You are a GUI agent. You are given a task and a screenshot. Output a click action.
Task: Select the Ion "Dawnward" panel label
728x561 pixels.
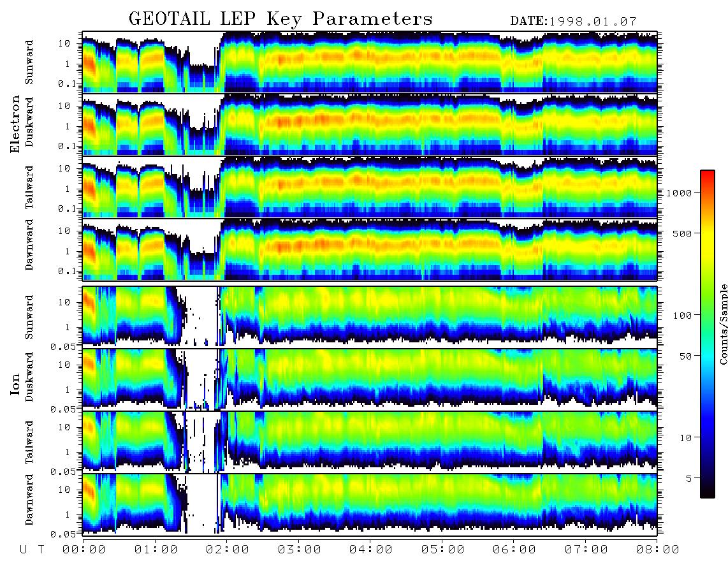pyautogui.click(x=29, y=500)
